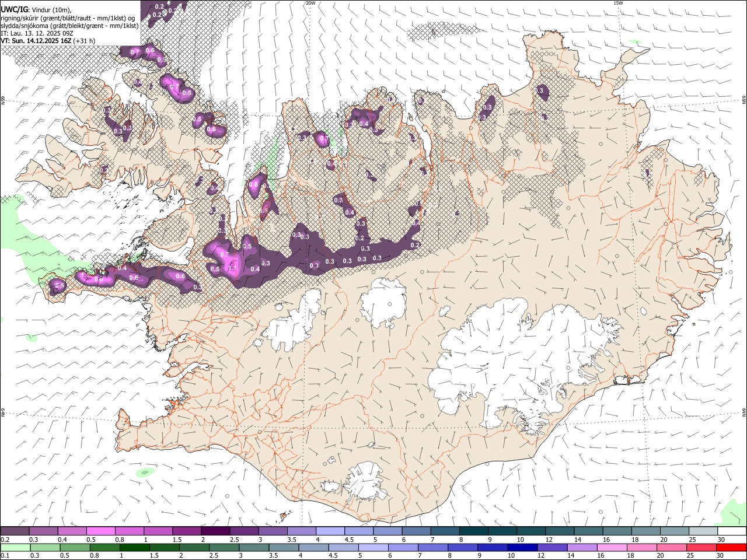Image resolution: width=747 pixels, height=560 pixels.
Task: Pick the violet swatch labeled 12 in lower row
Action: pyautogui.click(x=551, y=548)
